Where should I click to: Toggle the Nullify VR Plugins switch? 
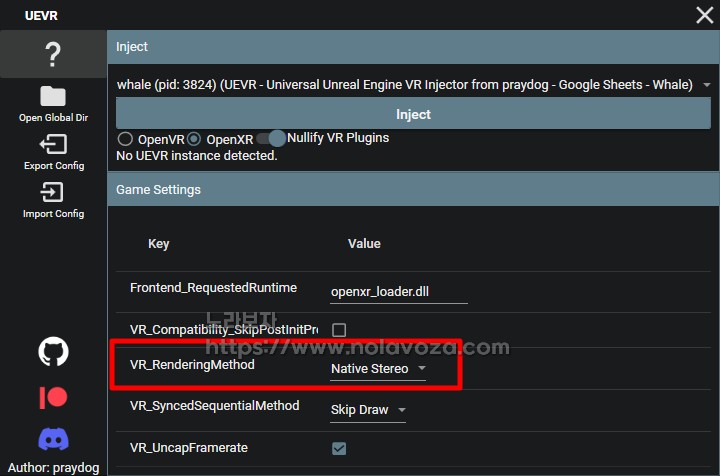point(271,138)
